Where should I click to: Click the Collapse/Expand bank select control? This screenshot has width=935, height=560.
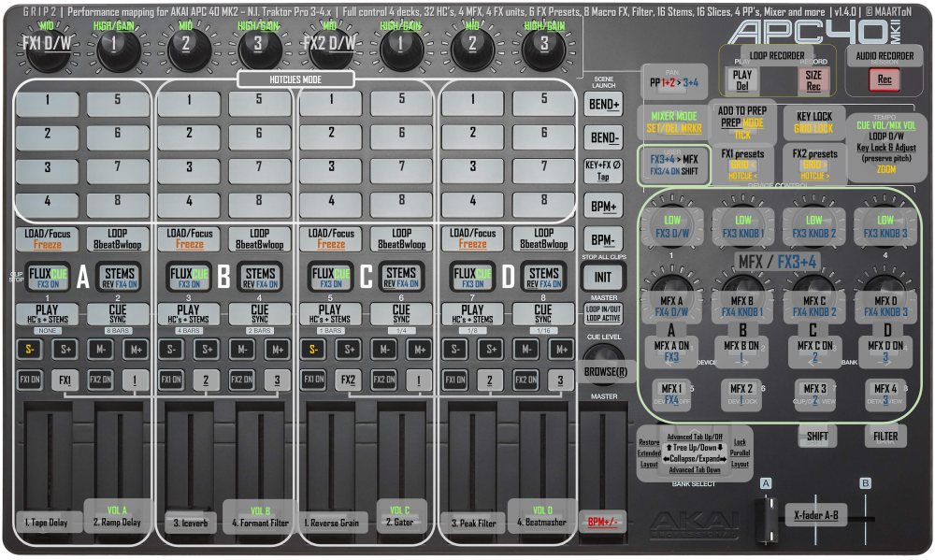point(695,459)
